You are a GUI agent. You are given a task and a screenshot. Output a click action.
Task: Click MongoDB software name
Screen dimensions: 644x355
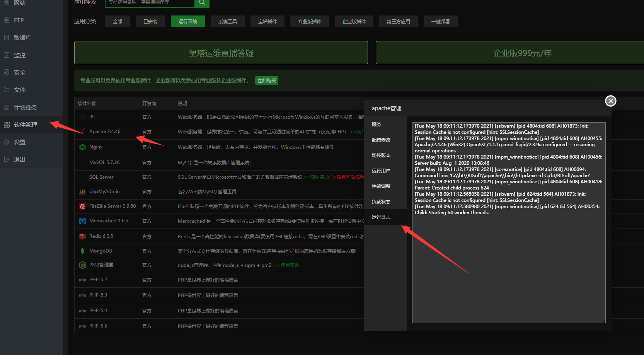(101, 251)
